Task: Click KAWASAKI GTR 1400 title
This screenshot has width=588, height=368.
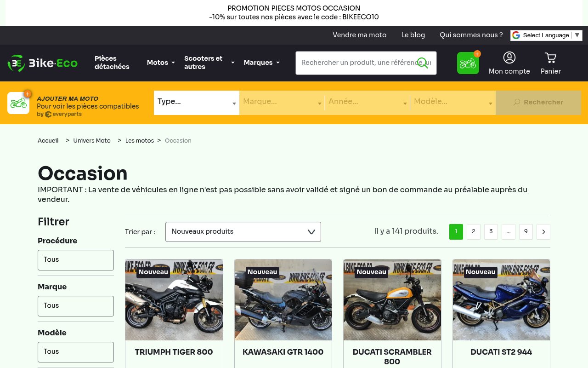Action: (283, 352)
